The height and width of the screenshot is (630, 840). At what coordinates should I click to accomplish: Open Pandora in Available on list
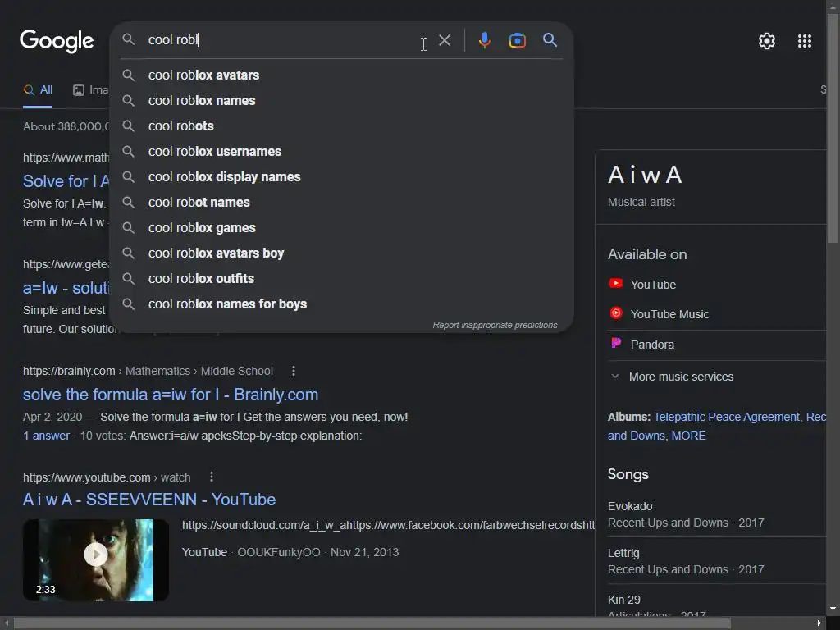point(652,345)
